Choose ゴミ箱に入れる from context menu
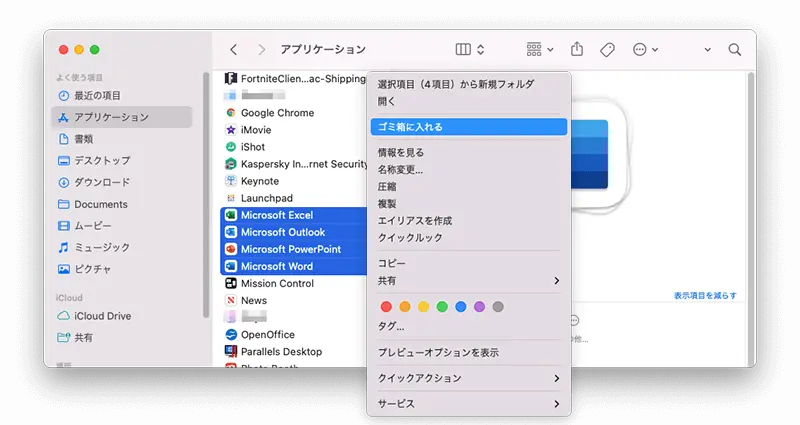800x425 pixels. point(469,127)
